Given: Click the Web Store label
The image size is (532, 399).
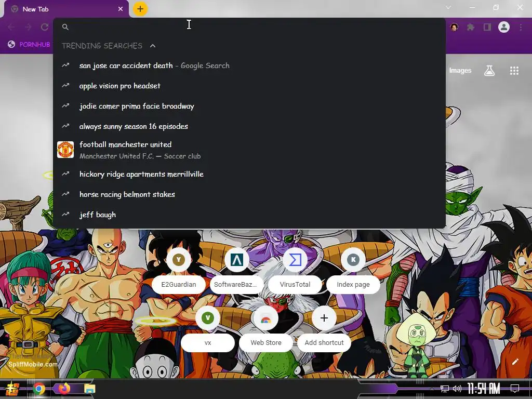Looking at the screenshot, I should tap(266, 343).
